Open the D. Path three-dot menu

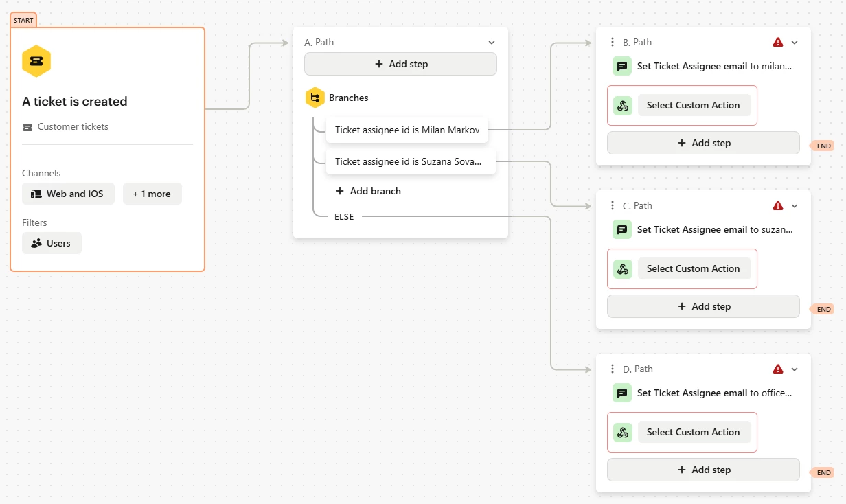tap(613, 369)
